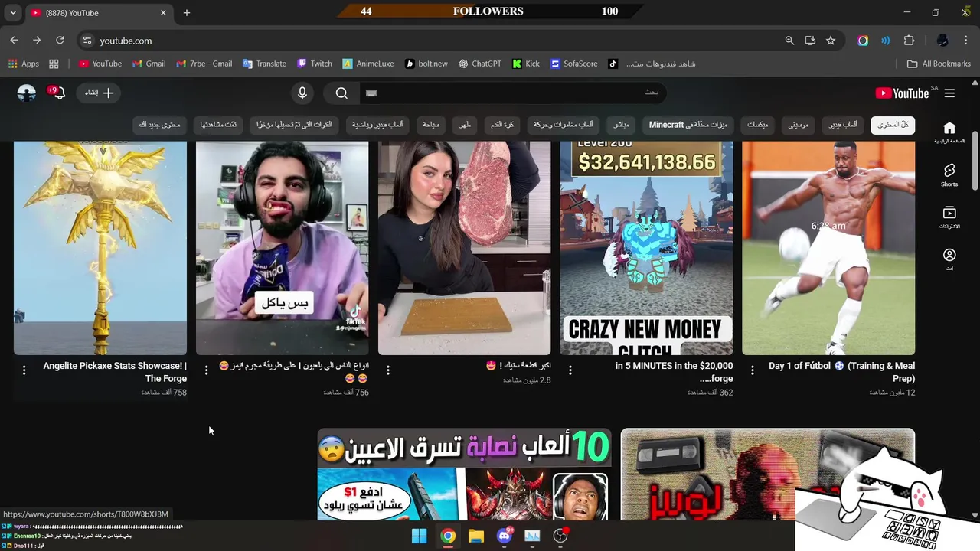
Task: Go back in Chrome
Action: [x=14, y=41]
